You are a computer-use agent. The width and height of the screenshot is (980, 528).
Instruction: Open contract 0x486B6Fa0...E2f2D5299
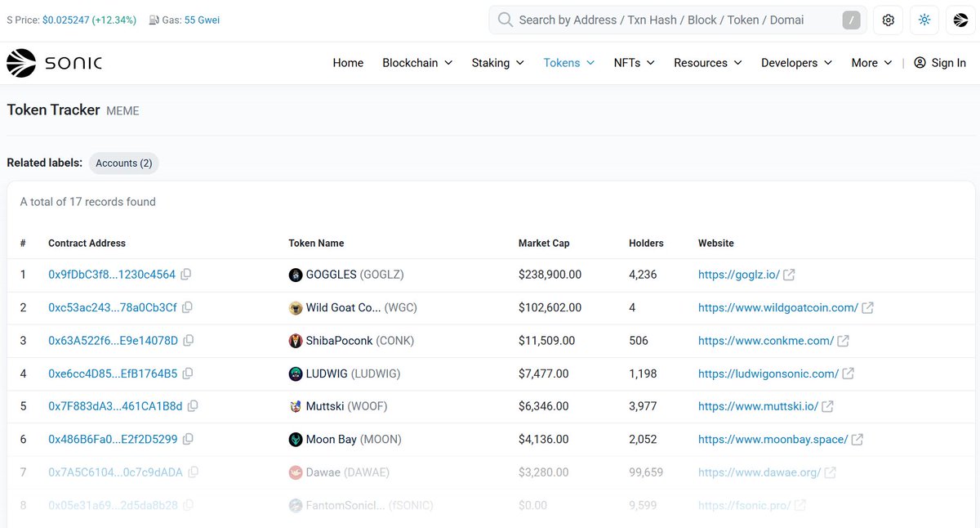113,439
